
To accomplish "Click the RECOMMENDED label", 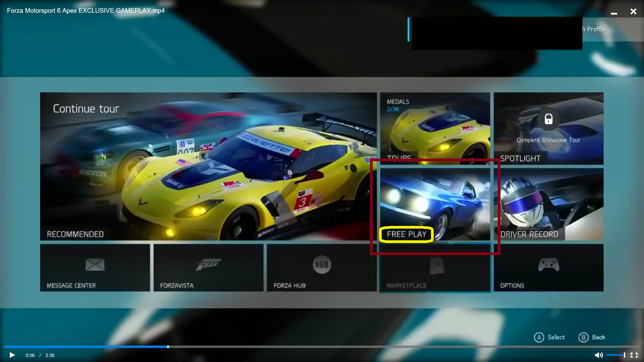I will pyautogui.click(x=75, y=234).
